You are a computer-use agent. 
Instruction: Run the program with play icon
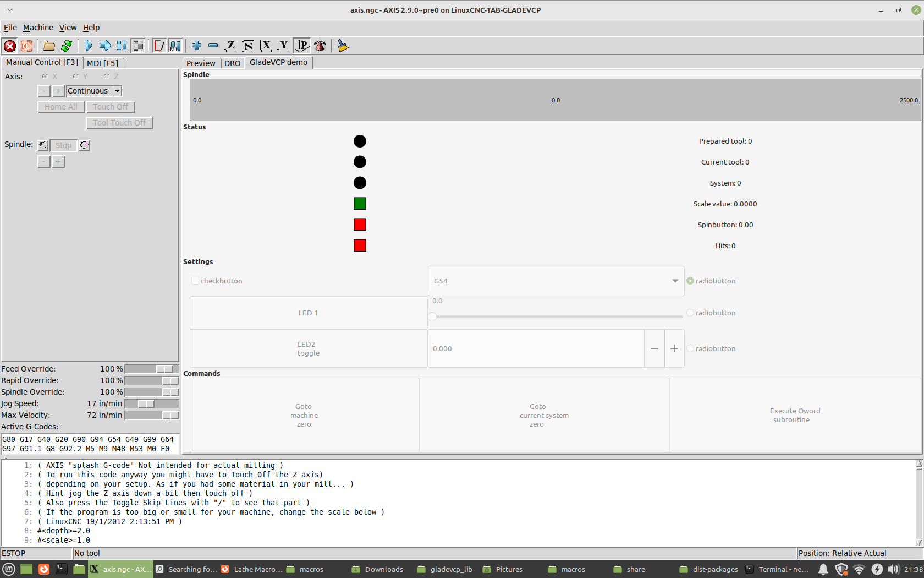coord(89,46)
